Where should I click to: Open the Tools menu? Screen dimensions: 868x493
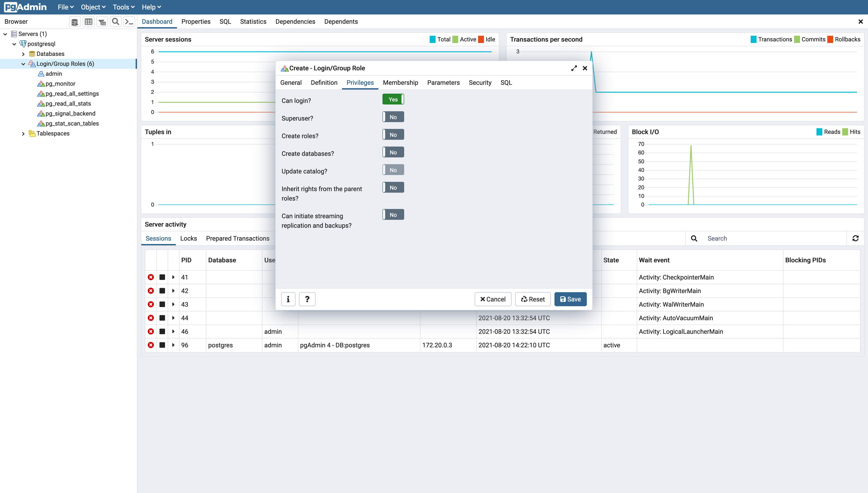click(121, 7)
